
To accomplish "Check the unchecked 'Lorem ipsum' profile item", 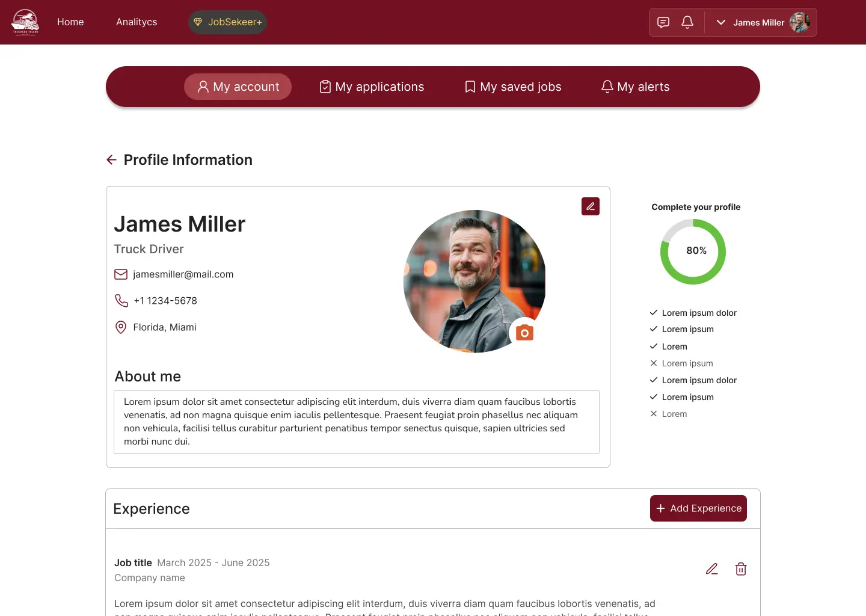I will coord(653,363).
